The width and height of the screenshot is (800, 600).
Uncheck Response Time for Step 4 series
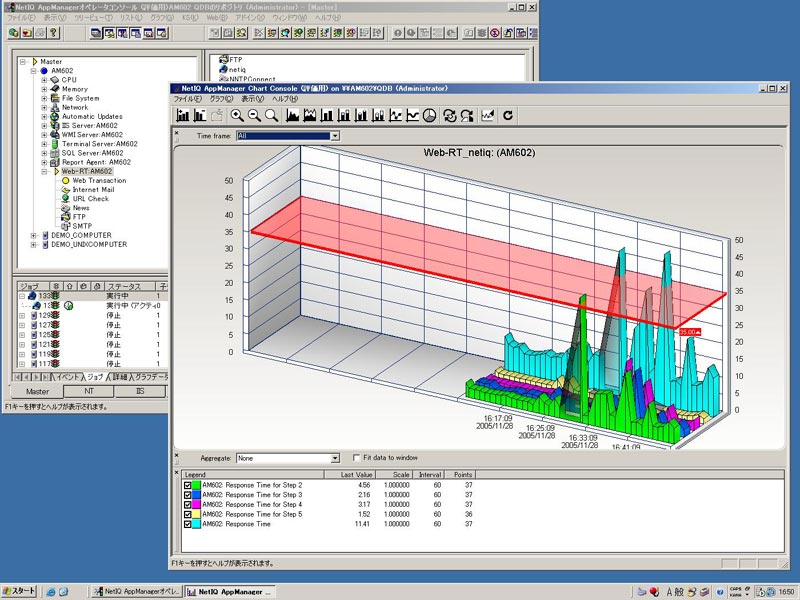[187, 505]
